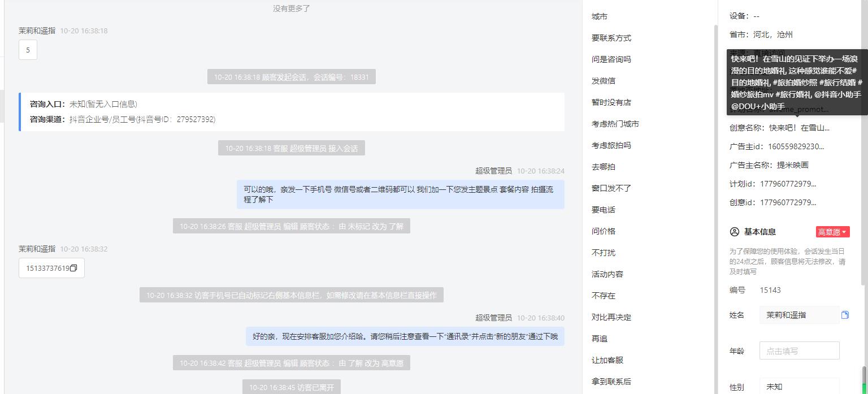Copy phone number 15133737619 with copy icon

coord(73,268)
